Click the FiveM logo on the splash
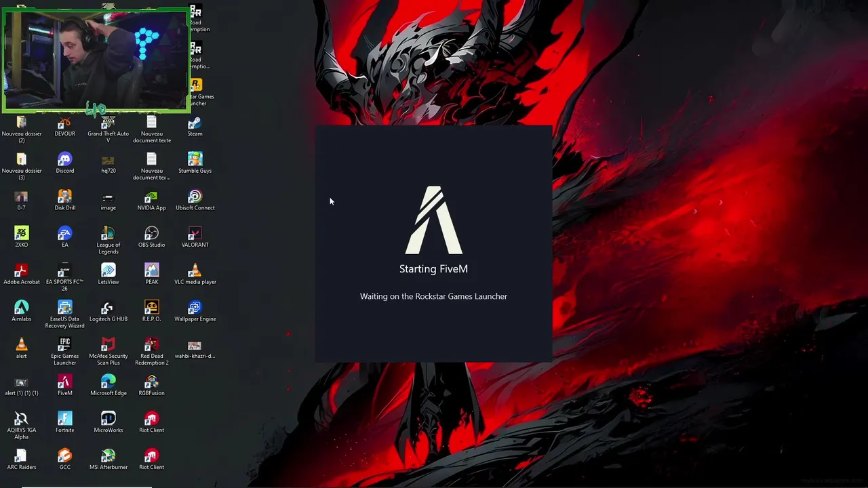The height and width of the screenshot is (488, 868). (x=433, y=220)
